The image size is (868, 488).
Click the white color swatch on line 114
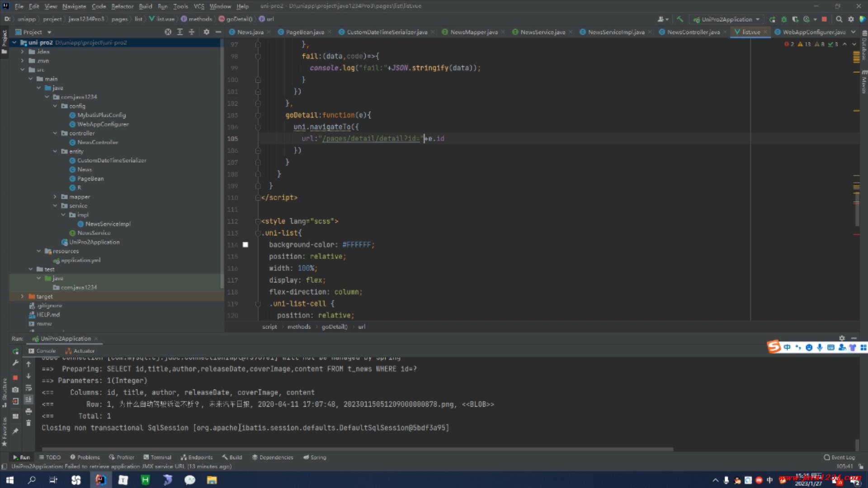tap(245, 244)
